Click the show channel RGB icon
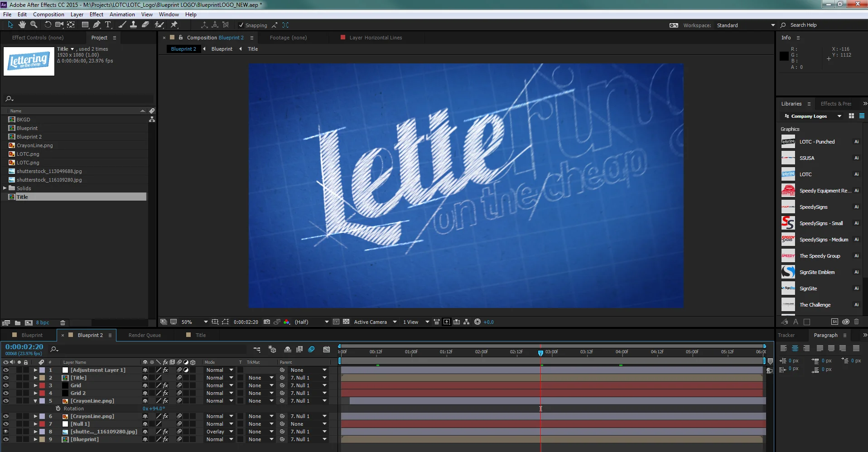The height and width of the screenshot is (452, 868). point(287,322)
